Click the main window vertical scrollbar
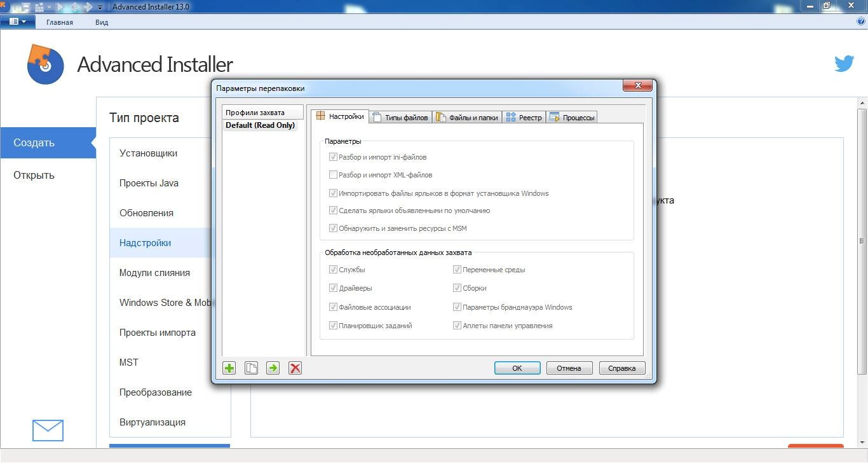 pos(862,241)
